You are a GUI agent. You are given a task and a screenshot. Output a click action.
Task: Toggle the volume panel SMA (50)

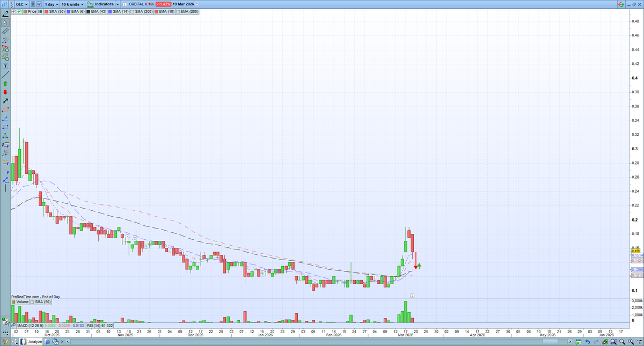(x=41, y=302)
